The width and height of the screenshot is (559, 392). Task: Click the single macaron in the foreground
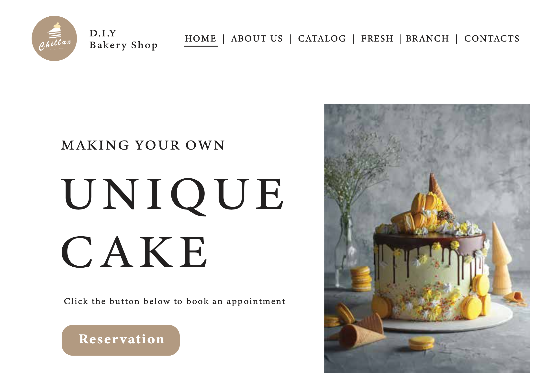pos(421,343)
